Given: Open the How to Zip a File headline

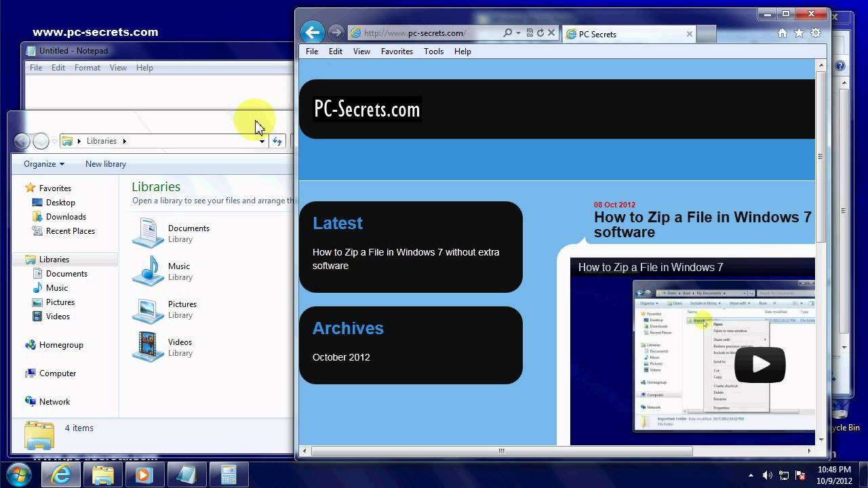Looking at the screenshot, I should (x=704, y=224).
